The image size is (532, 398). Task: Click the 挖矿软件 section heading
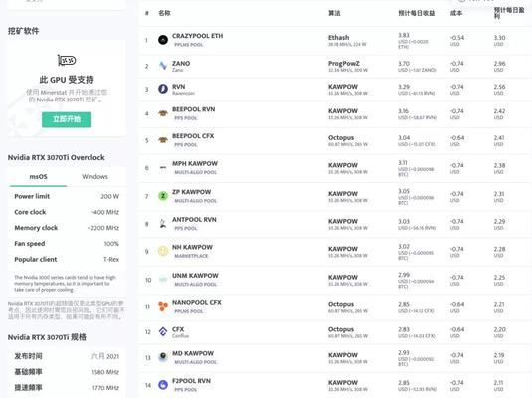coord(24,31)
